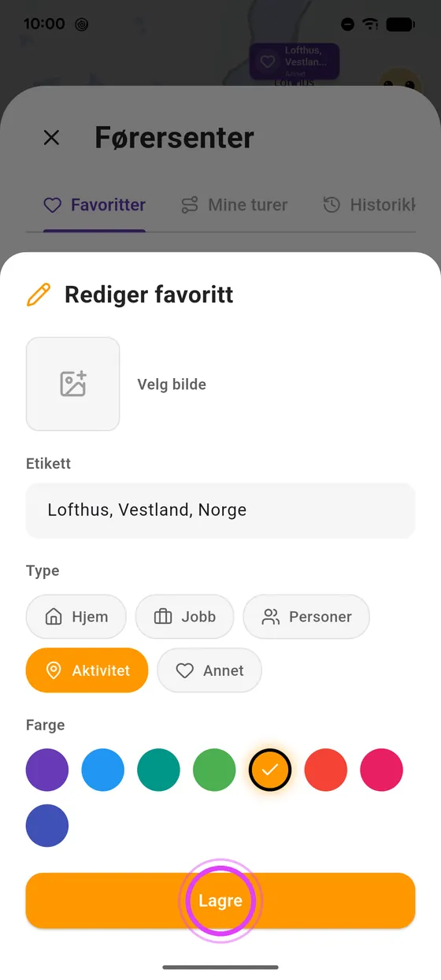Switch to the Mine turer tab

pos(234,205)
